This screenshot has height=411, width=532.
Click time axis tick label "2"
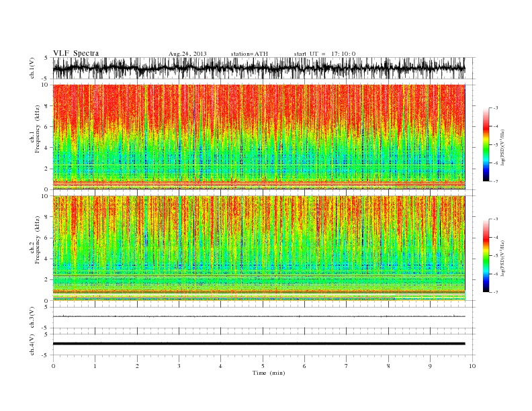tap(137, 366)
